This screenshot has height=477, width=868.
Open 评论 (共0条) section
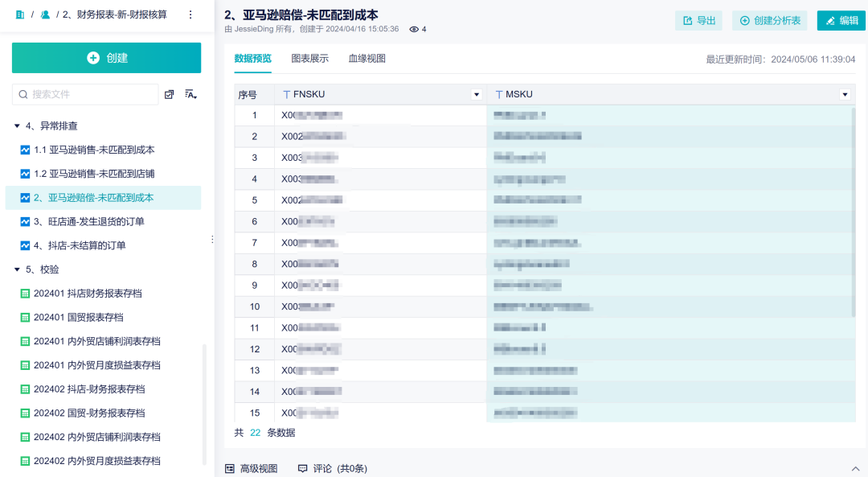(333, 469)
